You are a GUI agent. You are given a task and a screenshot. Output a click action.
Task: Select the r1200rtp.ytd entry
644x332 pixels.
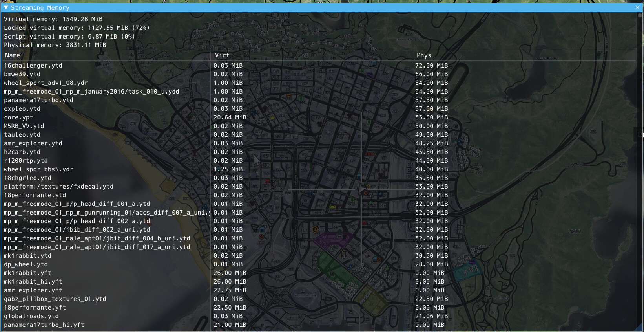(x=26, y=161)
